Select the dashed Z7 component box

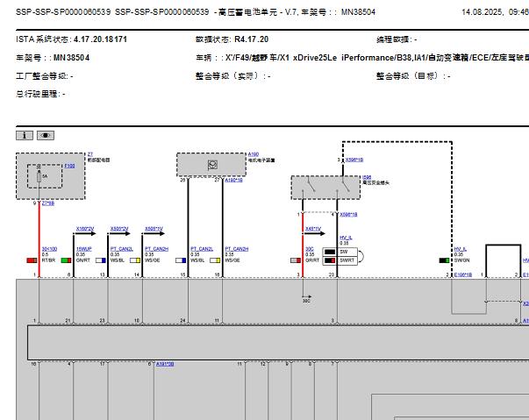click(51, 176)
